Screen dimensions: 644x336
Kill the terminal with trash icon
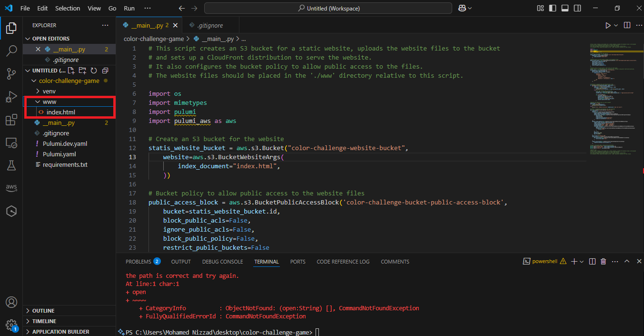coord(604,261)
